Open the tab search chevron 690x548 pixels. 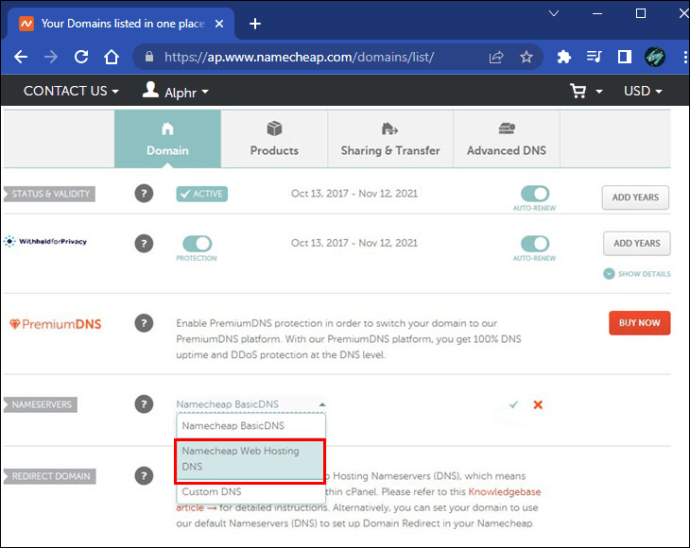(x=554, y=14)
